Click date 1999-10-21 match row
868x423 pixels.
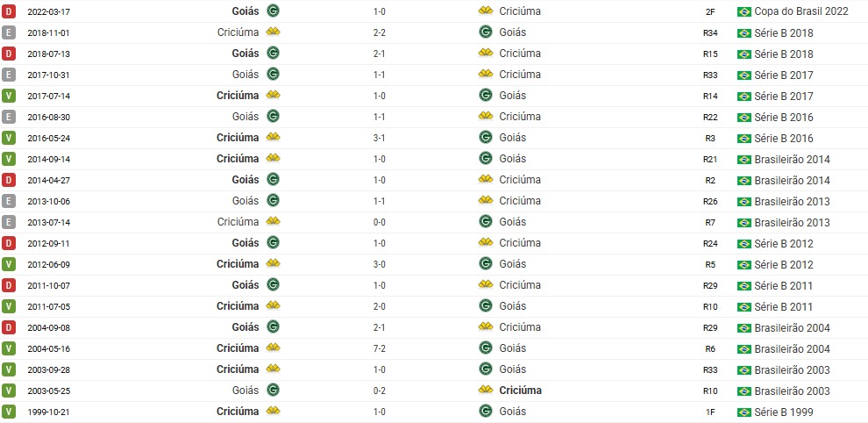(49, 412)
